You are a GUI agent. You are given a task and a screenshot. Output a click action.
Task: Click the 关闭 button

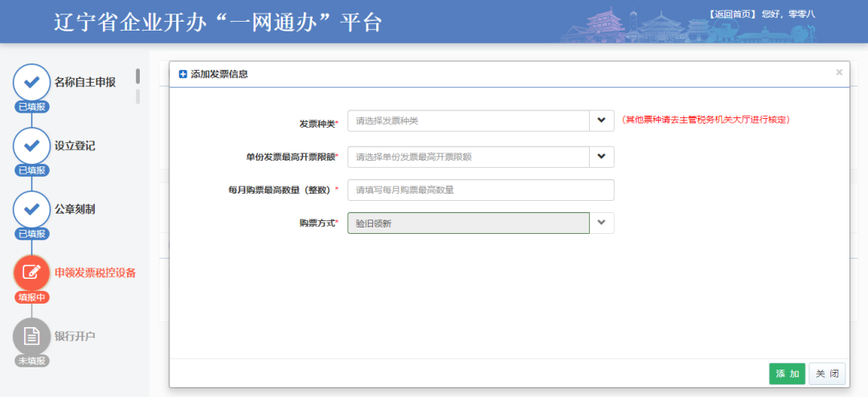827,374
